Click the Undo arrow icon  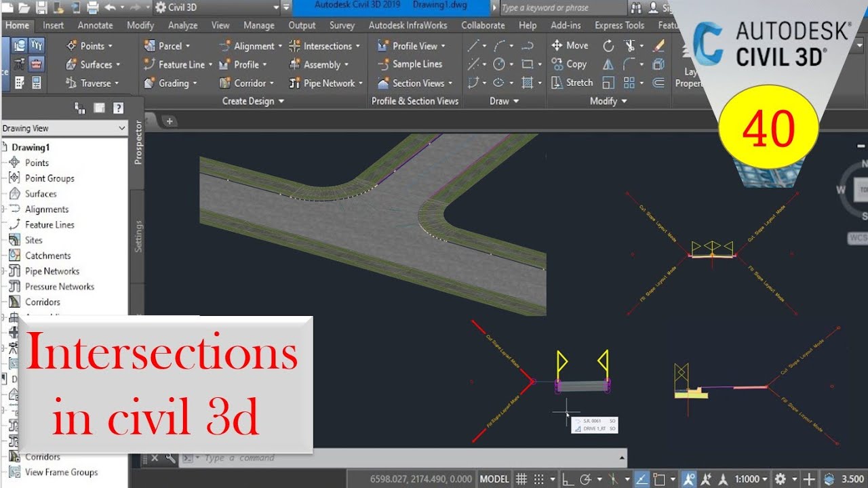coord(111,8)
